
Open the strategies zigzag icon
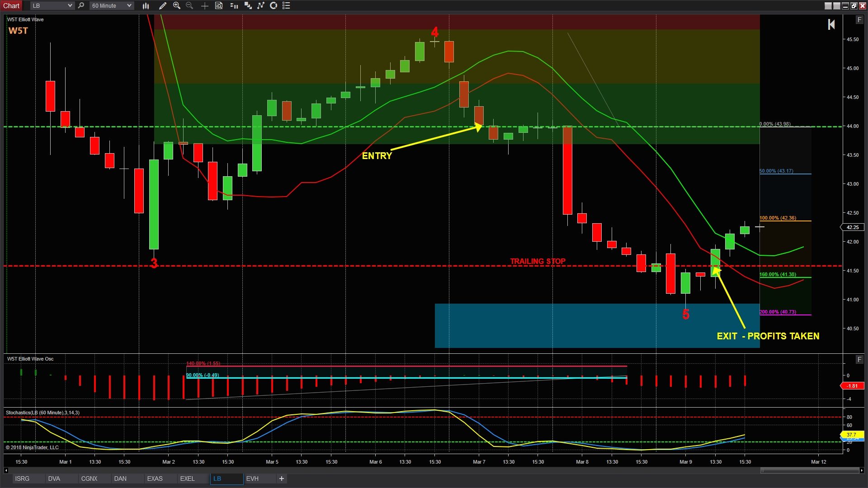pyautogui.click(x=261, y=5)
